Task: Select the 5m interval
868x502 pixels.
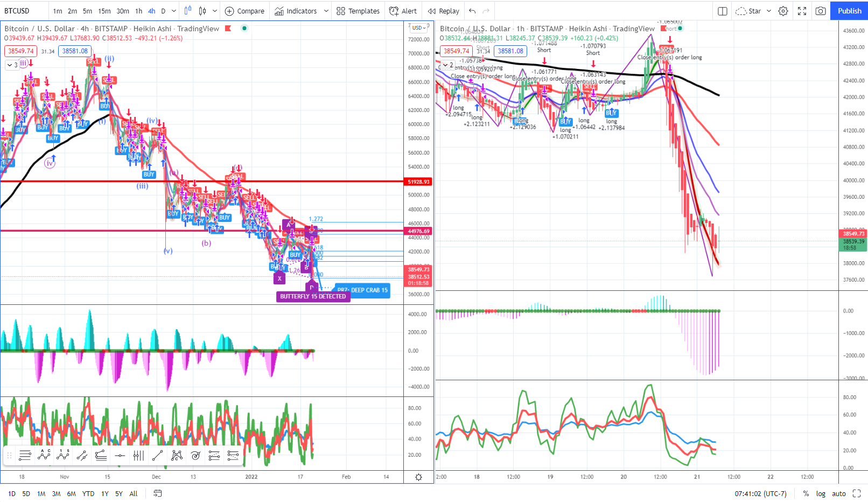Action: coord(87,11)
